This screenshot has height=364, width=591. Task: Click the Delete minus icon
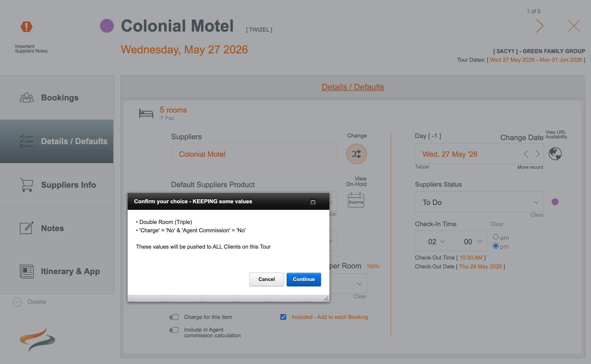coord(17,302)
